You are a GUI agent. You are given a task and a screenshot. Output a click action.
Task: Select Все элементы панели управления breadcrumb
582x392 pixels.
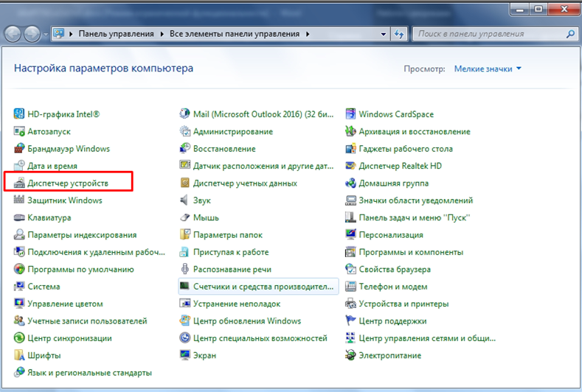235,34
